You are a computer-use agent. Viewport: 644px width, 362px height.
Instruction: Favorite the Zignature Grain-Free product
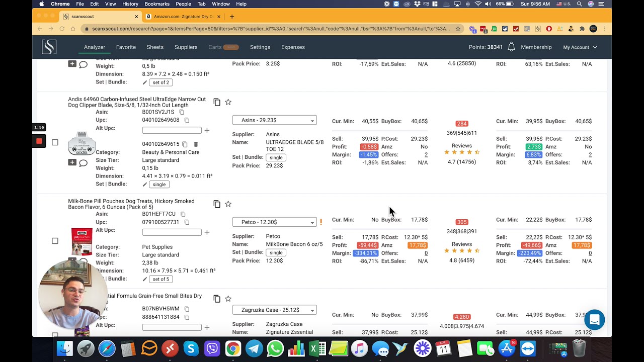228,299
